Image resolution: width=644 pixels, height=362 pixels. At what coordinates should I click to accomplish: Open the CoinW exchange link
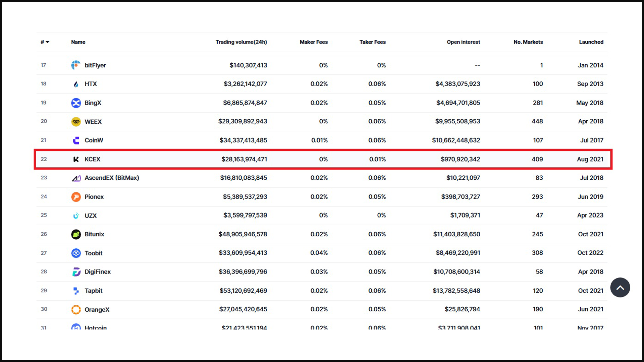94,140
